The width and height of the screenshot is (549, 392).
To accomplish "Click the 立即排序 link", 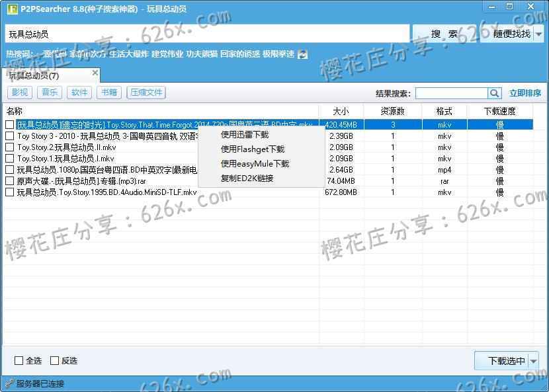I will pyautogui.click(x=525, y=93).
